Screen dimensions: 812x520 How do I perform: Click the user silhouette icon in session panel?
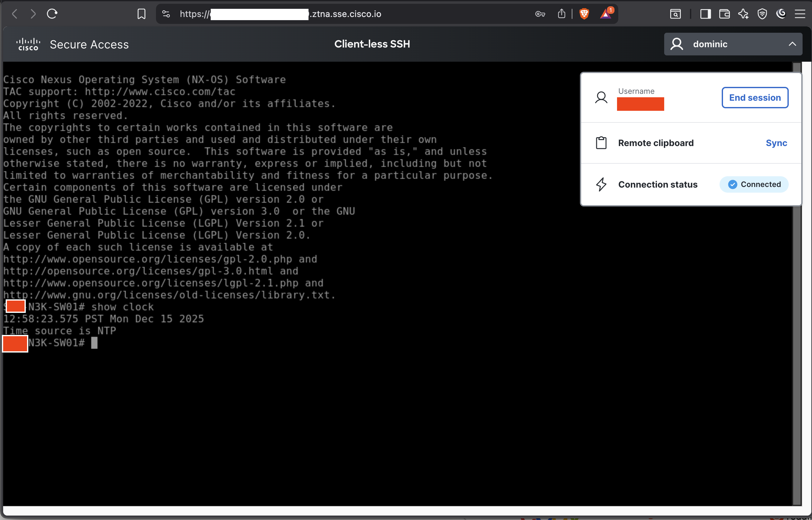[x=602, y=98]
